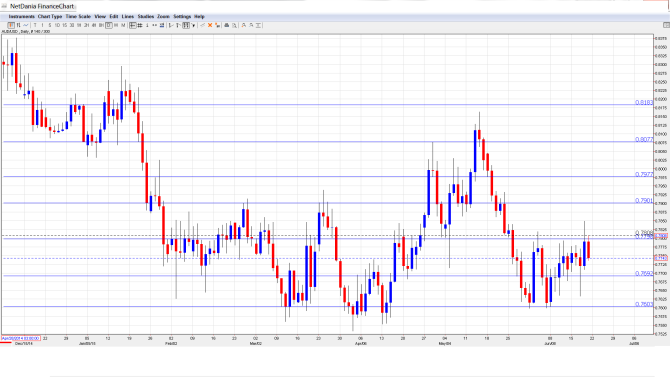Set time scale to 1 hour

[79, 26]
